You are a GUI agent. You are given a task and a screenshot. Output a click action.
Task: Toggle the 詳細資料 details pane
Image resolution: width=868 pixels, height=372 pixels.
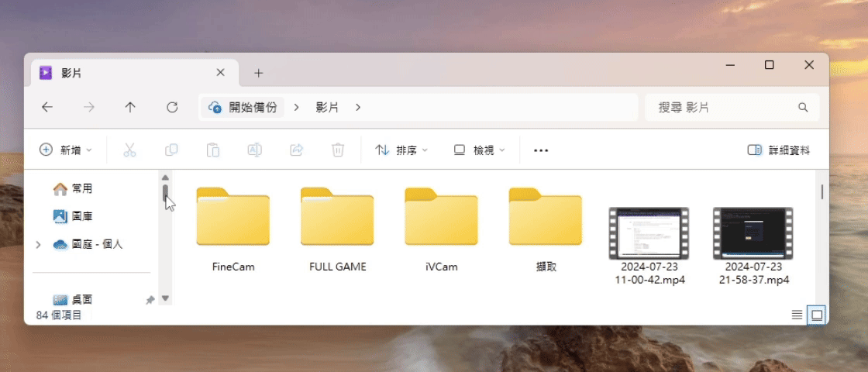pyautogui.click(x=778, y=150)
